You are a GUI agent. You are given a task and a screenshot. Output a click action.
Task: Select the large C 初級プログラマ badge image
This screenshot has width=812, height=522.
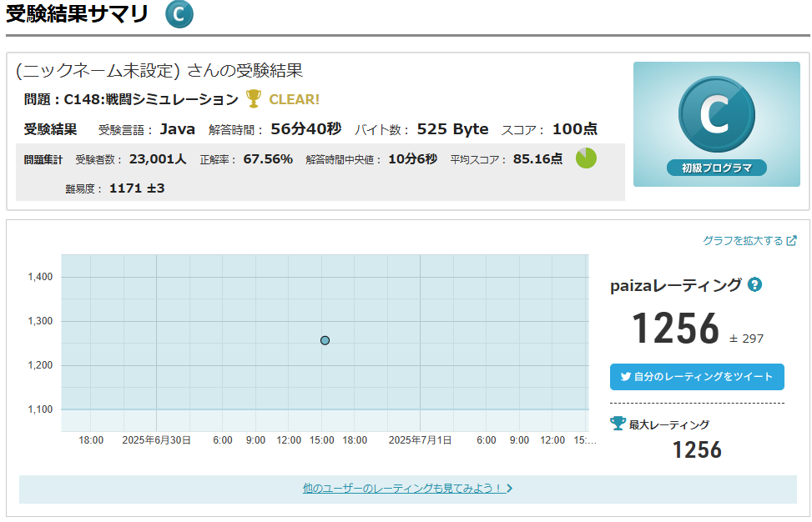pos(716,123)
